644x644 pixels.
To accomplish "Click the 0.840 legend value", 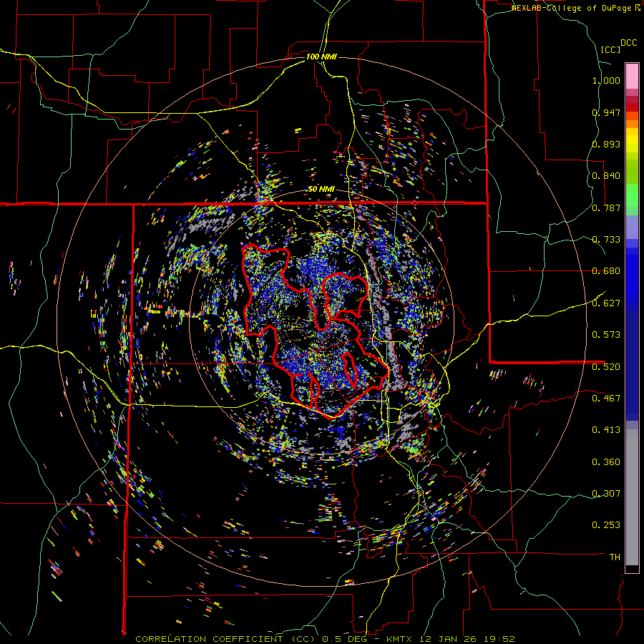I will 606,176.
